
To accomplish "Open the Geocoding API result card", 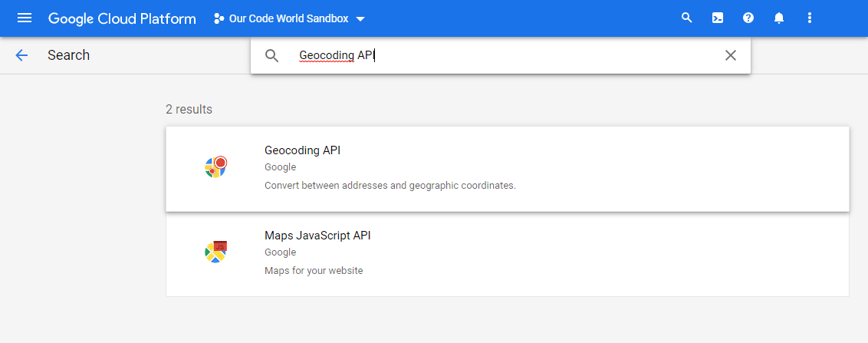I will coord(507,169).
